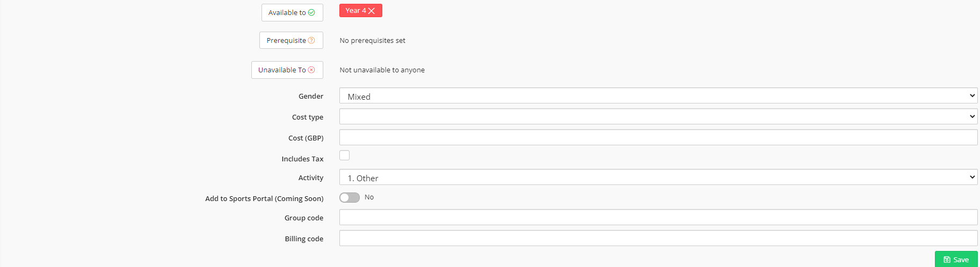980x267 pixels.
Task: Click the Activity dropdown arrow
Action: (972, 177)
